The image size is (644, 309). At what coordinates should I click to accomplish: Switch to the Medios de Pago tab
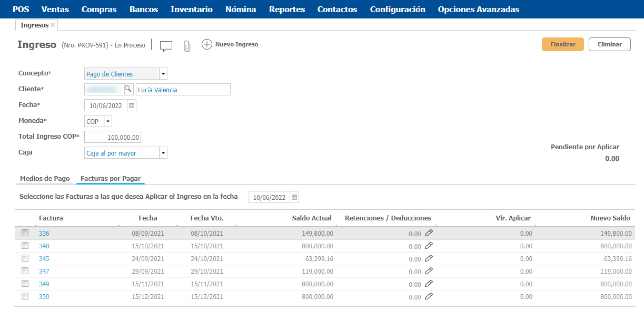45,179
